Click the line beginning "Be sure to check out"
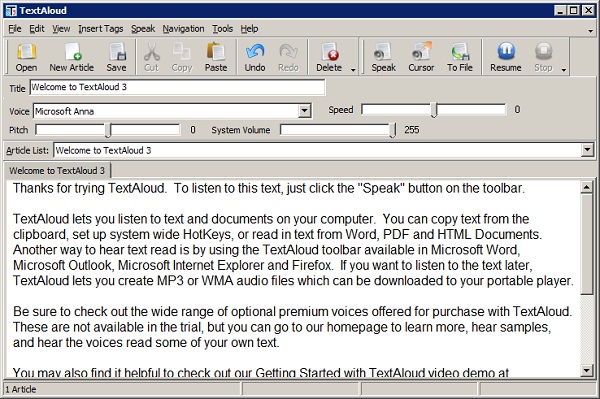 click(x=292, y=311)
